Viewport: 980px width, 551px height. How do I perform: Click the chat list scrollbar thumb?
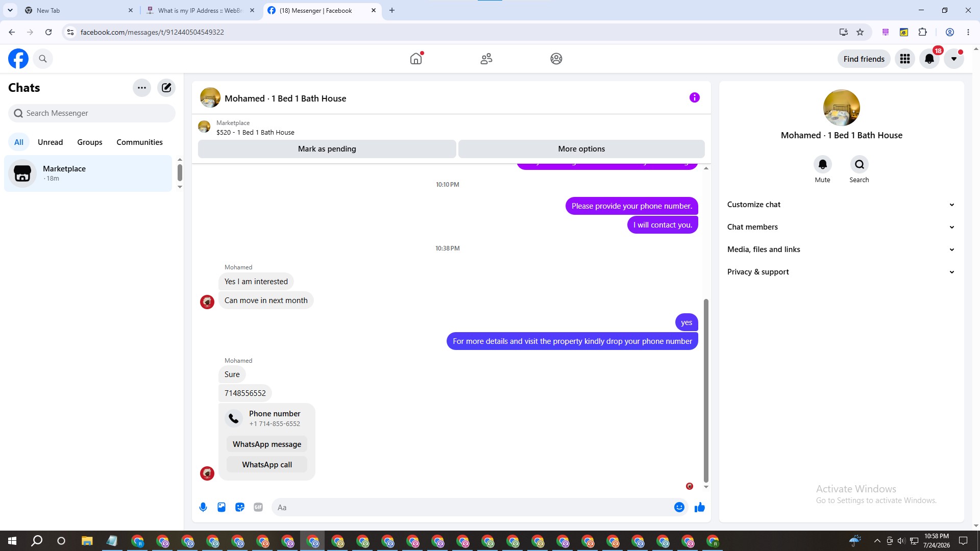pos(180,172)
